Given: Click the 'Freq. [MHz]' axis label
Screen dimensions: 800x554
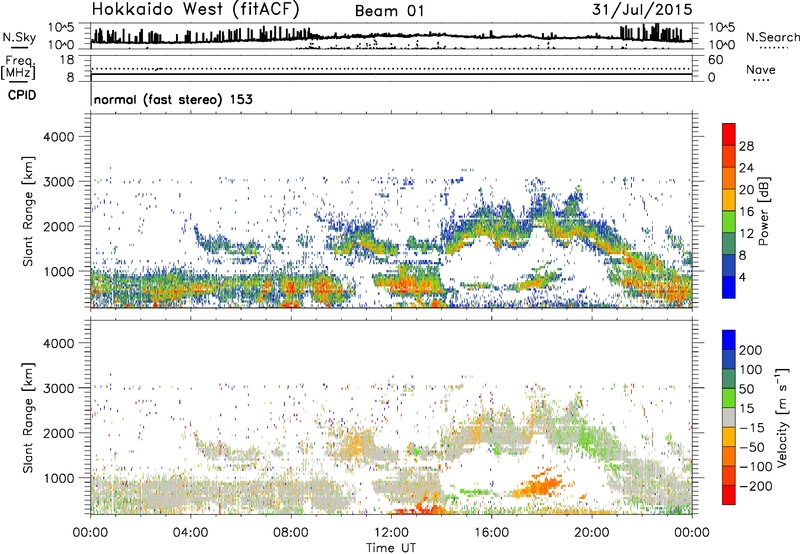Looking at the screenshot, I should tap(19, 67).
